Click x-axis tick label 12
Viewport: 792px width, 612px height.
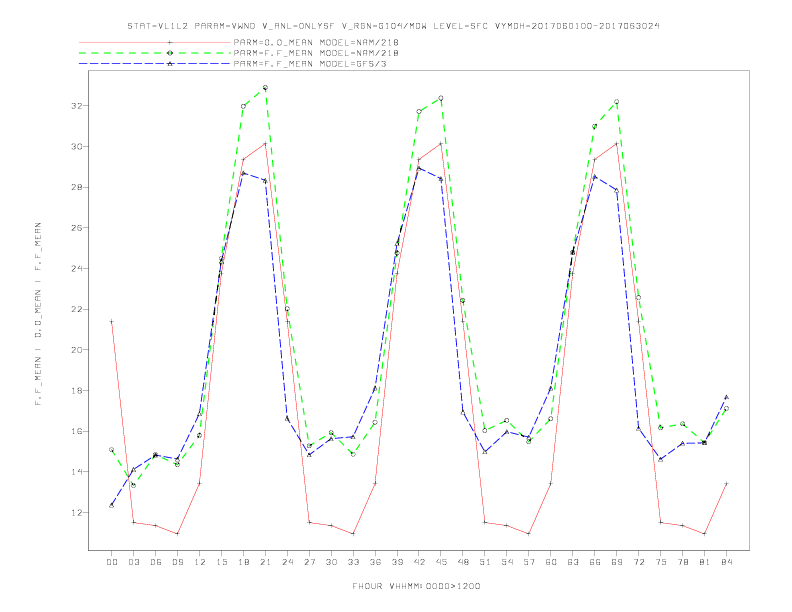[x=200, y=562]
